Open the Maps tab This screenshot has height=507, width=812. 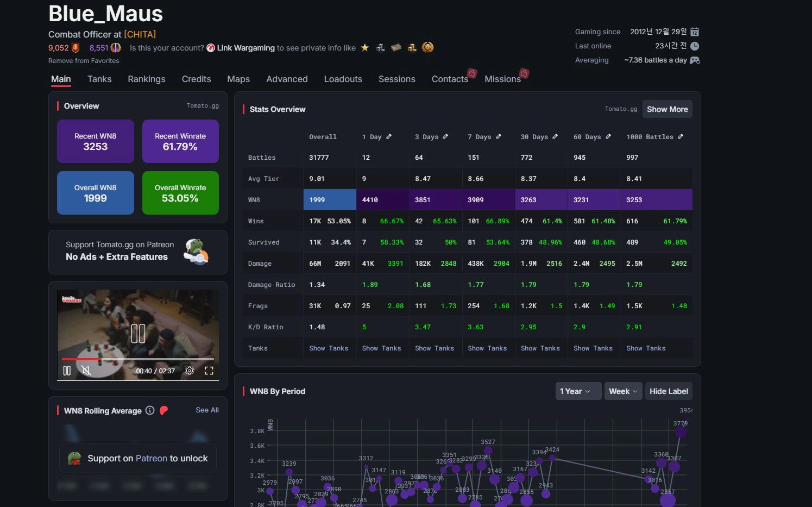238,79
